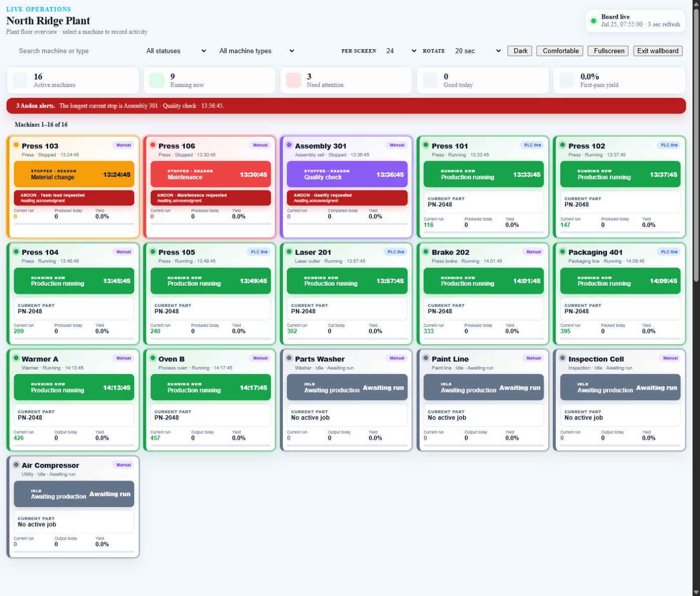Open the Rotate 20 sec dropdown
This screenshot has height=596, width=700.
click(x=477, y=51)
